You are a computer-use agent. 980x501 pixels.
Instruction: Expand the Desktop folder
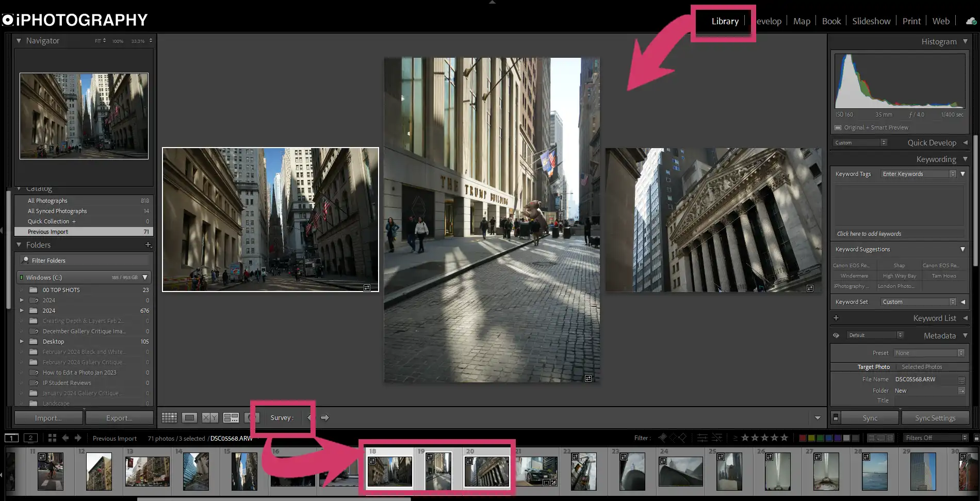[22, 342]
